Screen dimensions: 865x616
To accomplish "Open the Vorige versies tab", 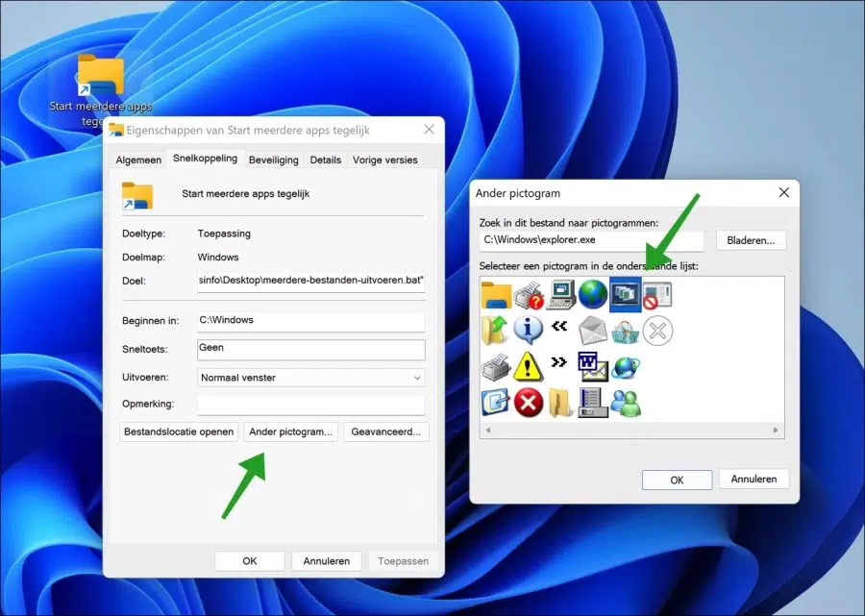I will click(x=385, y=160).
